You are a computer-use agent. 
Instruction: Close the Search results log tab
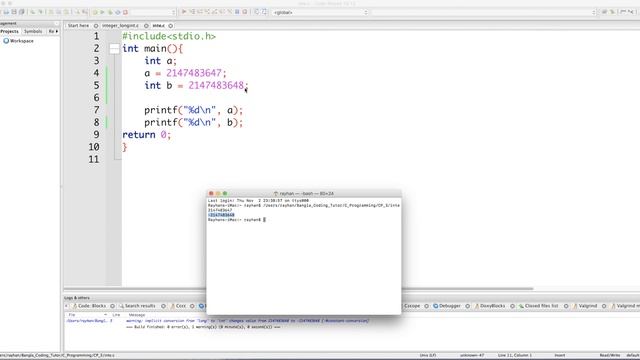(x=163, y=306)
